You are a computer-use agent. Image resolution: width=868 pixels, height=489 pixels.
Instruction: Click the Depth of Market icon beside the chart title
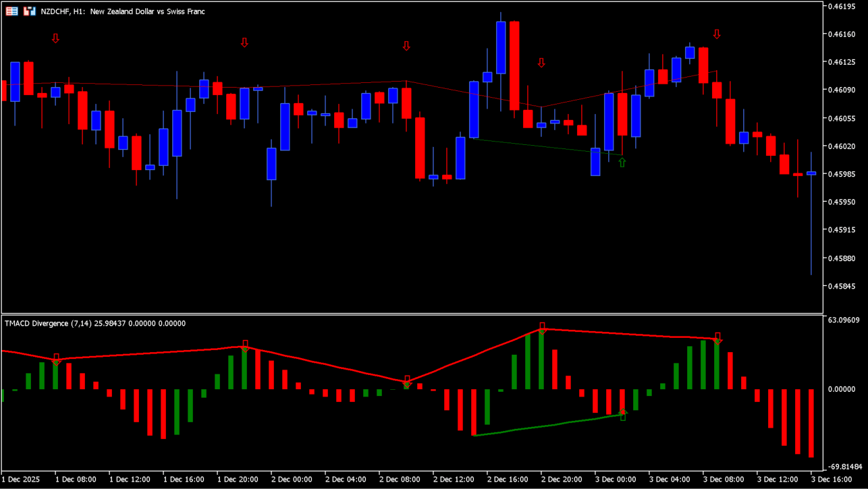(12, 11)
